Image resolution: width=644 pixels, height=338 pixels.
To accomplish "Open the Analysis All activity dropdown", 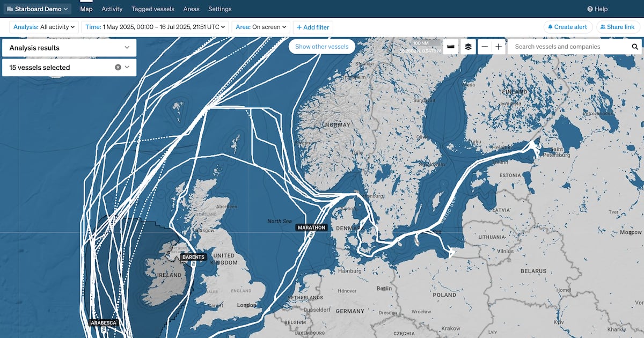I will pos(44,27).
